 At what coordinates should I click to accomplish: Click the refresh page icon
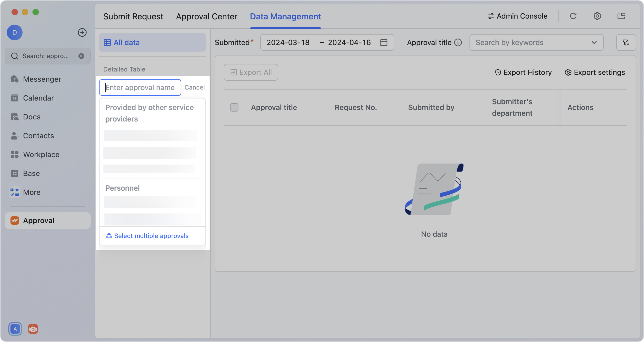[573, 16]
